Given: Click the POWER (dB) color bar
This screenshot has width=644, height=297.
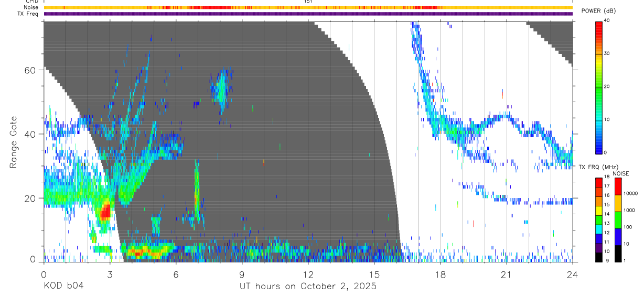Looking at the screenshot, I should click(599, 87).
